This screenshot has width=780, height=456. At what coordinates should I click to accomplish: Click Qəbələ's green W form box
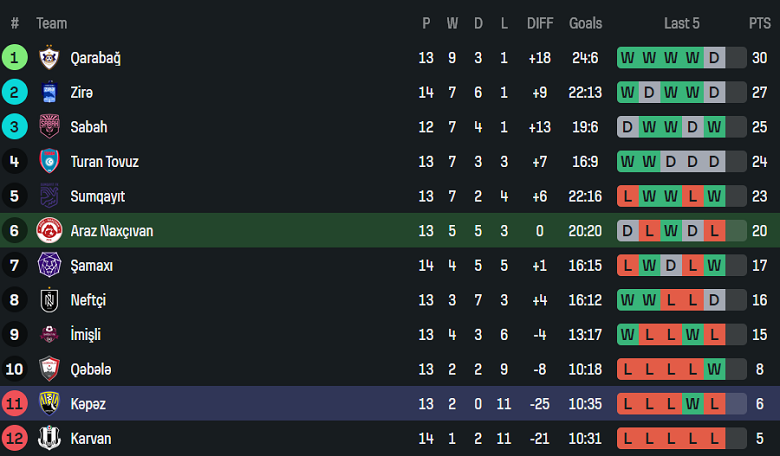[x=714, y=369]
